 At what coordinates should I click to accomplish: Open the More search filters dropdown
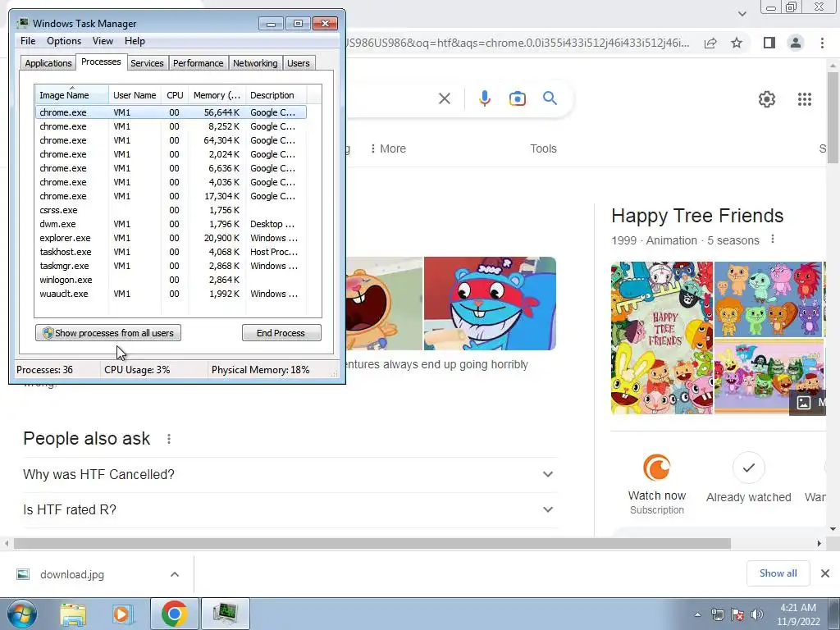tap(388, 149)
